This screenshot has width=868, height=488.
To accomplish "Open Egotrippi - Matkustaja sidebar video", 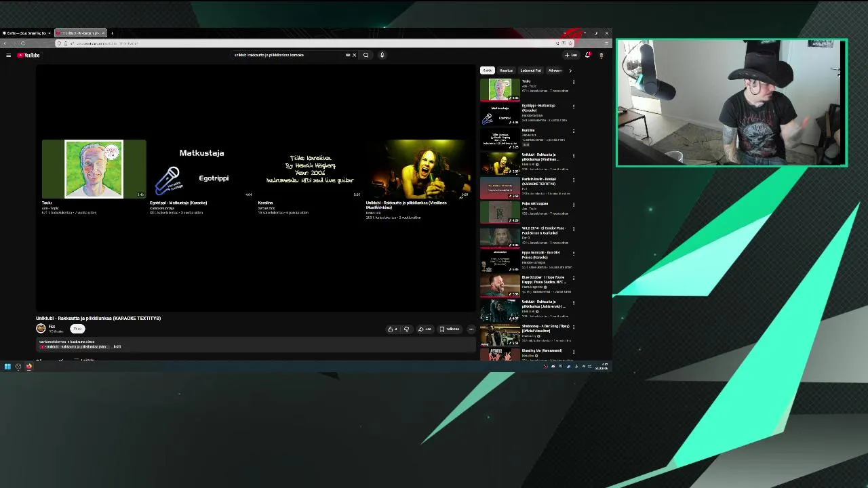I will coord(500,114).
